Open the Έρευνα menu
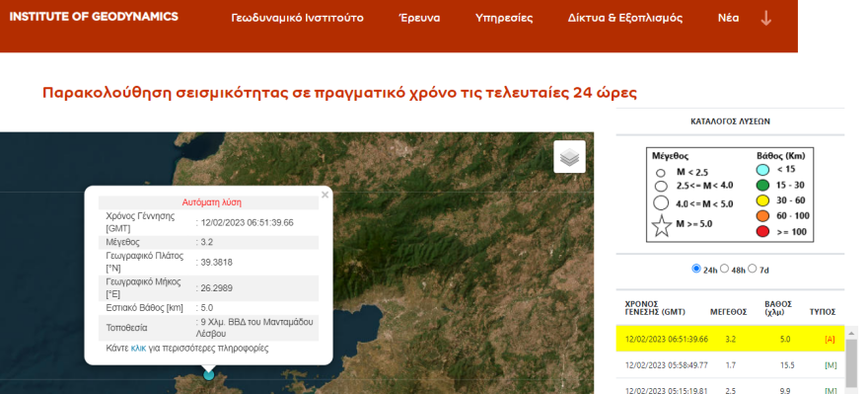 (419, 18)
